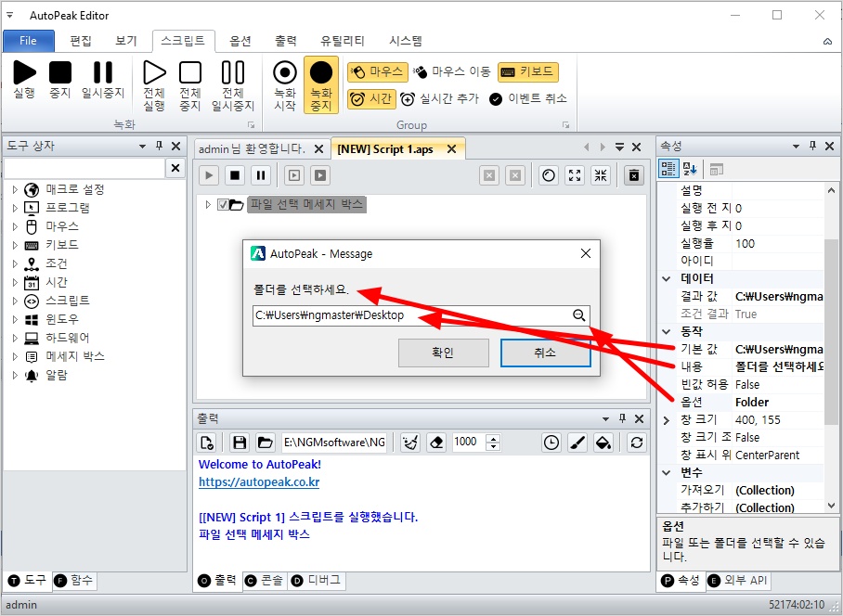Close the [NEW] Script 1.aps tab
The image size is (843, 616).
(x=451, y=148)
